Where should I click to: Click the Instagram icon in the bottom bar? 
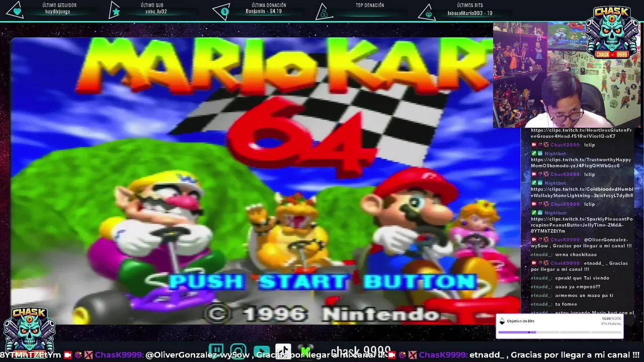pos(238,351)
